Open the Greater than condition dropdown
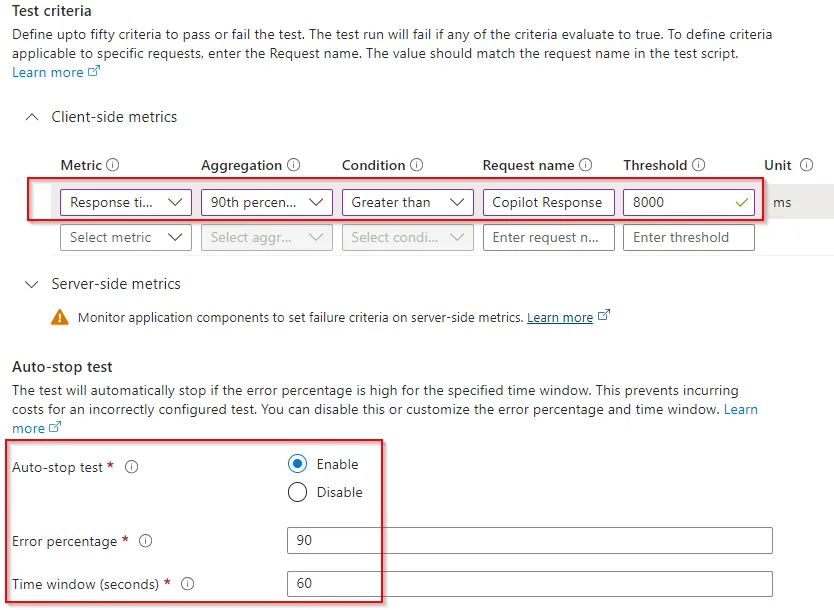 407,202
